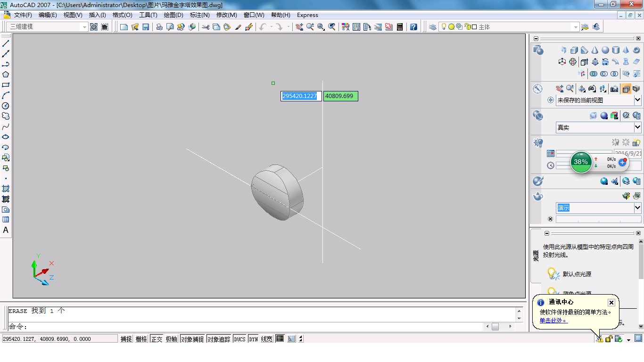This screenshot has width=644, height=362.
Task: Select the Circle tool in draw toolbar
Action: pos(6,106)
